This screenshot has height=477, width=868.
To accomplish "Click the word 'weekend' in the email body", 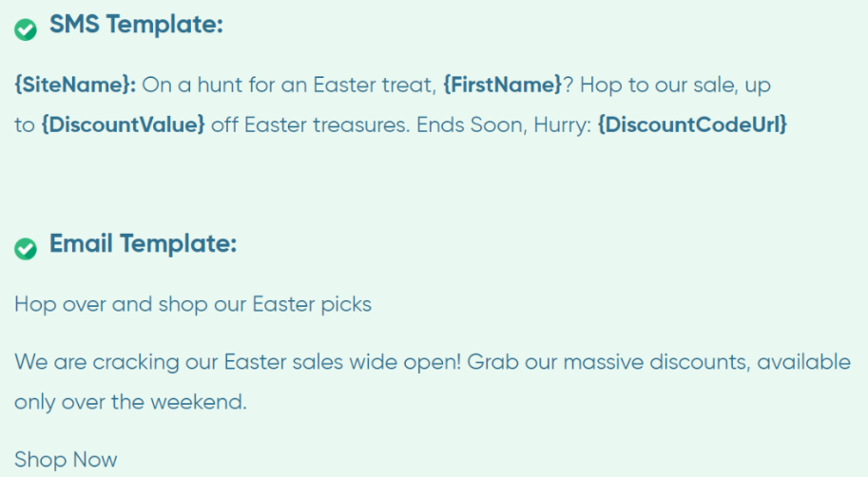I will tap(196, 402).
